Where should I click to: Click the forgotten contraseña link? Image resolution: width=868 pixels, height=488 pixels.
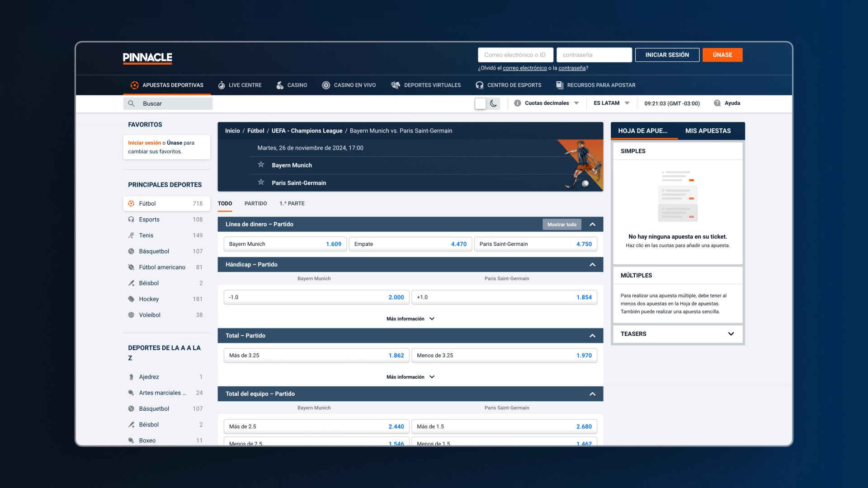(x=572, y=68)
